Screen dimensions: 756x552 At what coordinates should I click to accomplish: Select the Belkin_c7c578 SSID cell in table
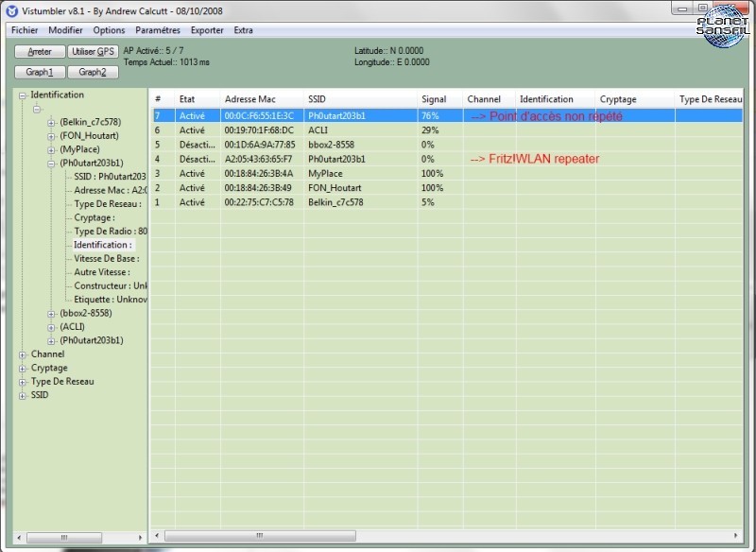point(335,202)
